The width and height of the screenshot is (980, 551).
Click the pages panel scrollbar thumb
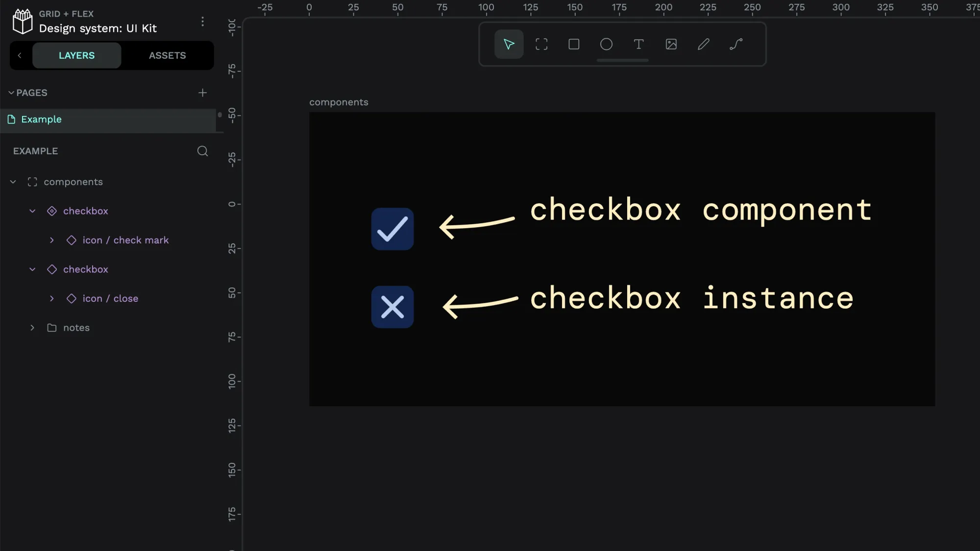click(220, 115)
